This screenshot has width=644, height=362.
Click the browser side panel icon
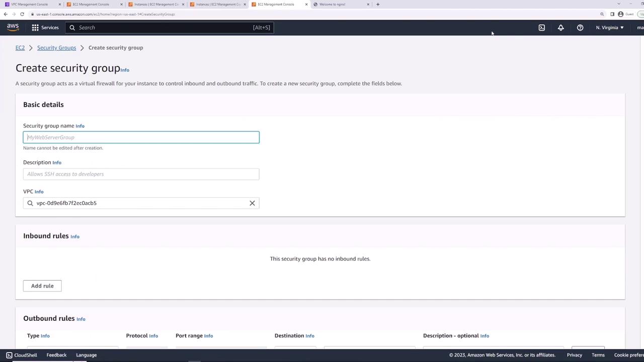tap(612, 14)
